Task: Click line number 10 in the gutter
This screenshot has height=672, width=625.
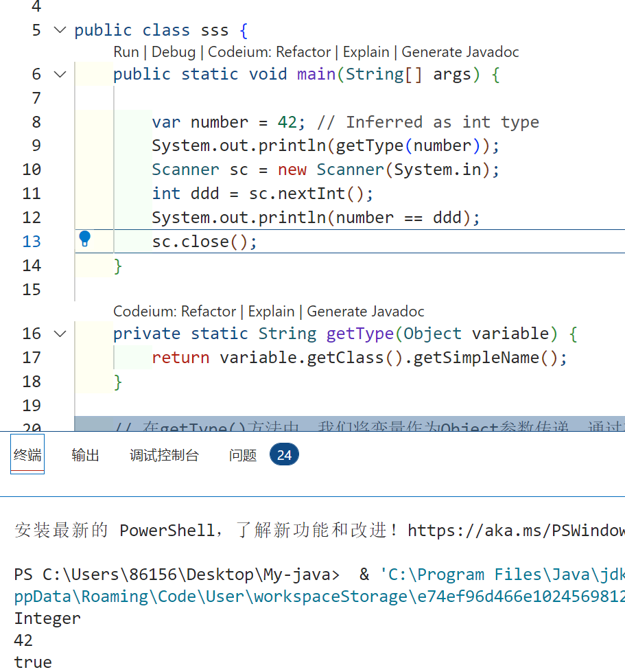Action: click(32, 170)
